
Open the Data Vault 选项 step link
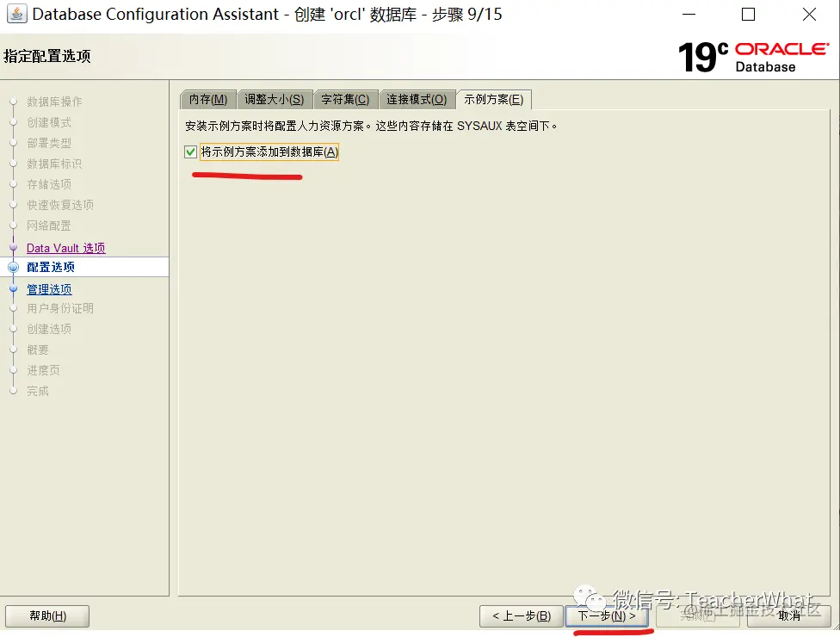(x=66, y=248)
